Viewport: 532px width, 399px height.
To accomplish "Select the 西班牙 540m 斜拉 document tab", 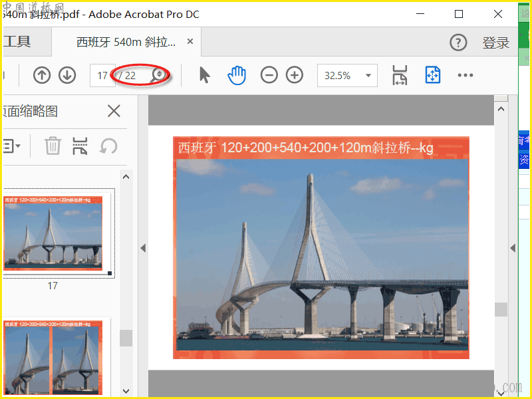I will point(126,42).
